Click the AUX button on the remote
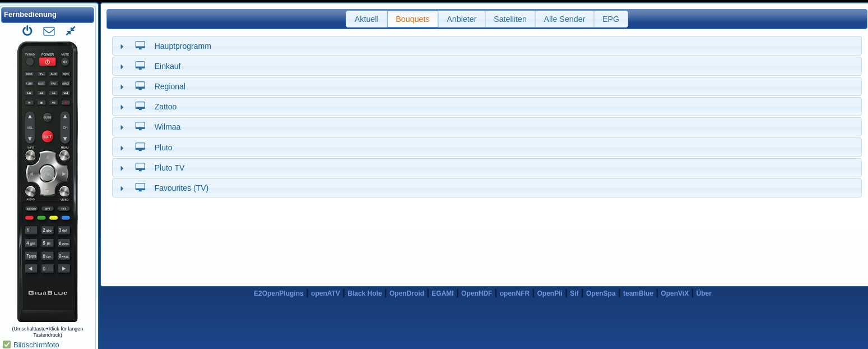 (53, 74)
